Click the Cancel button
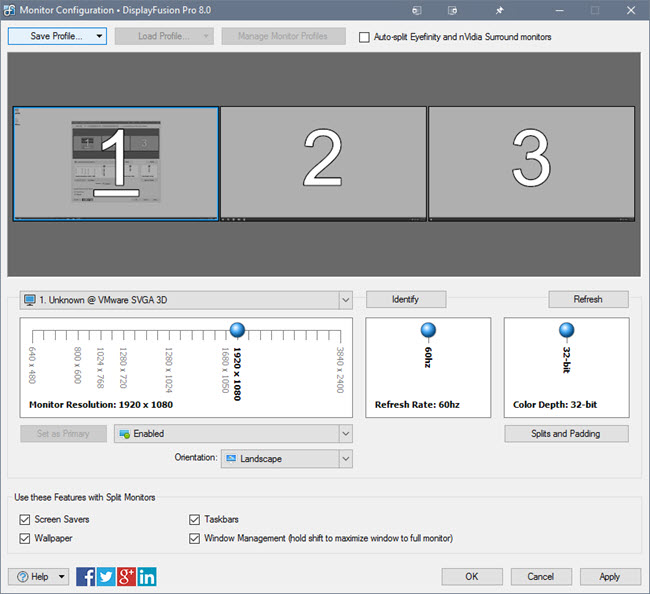The height and width of the screenshot is (594, 650). coord(541,577)
